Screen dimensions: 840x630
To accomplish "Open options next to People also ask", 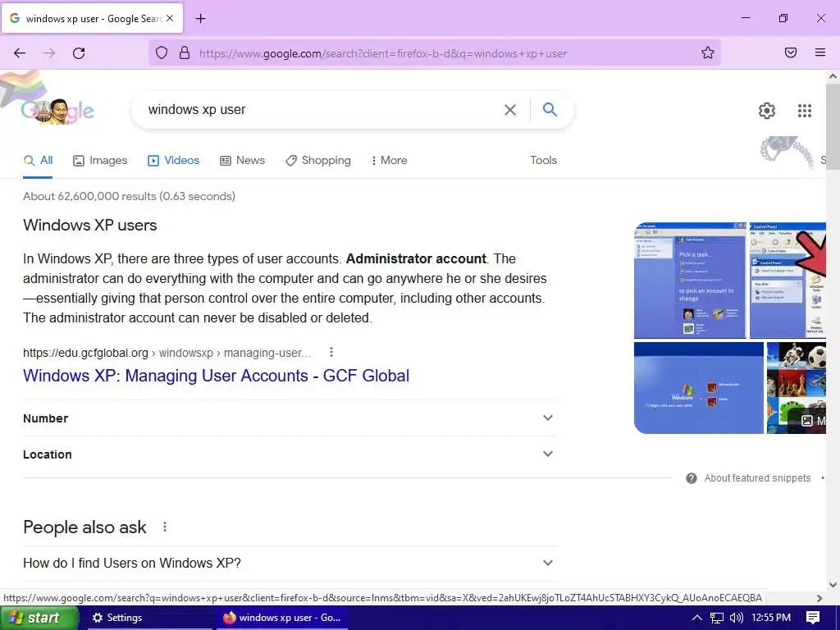I will click(164, 527).
